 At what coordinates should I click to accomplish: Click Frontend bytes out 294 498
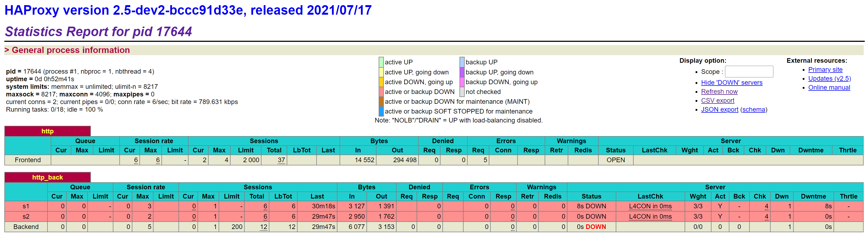pos(405,160)
